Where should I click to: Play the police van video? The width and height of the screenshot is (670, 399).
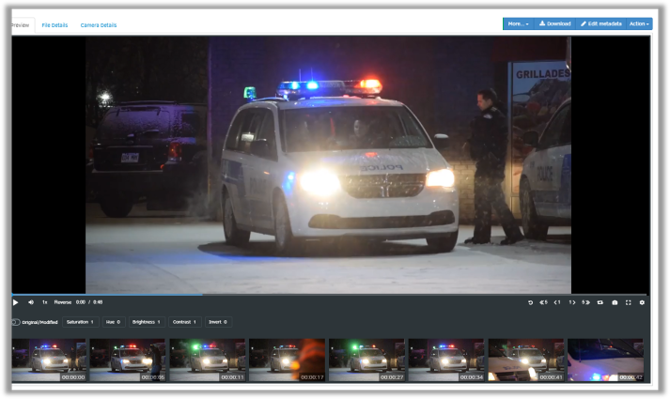click(16, 302)
